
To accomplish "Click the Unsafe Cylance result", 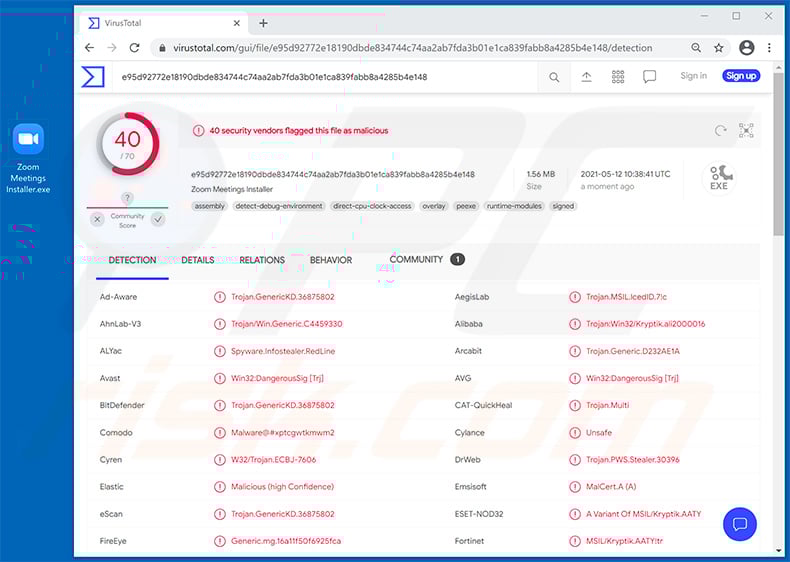I will click(x=599, y=432).
